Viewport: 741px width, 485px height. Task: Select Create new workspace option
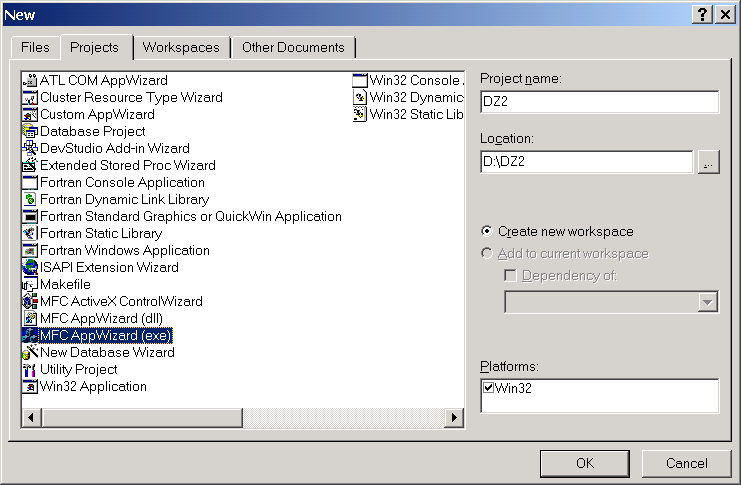click(x=486, y=231)
